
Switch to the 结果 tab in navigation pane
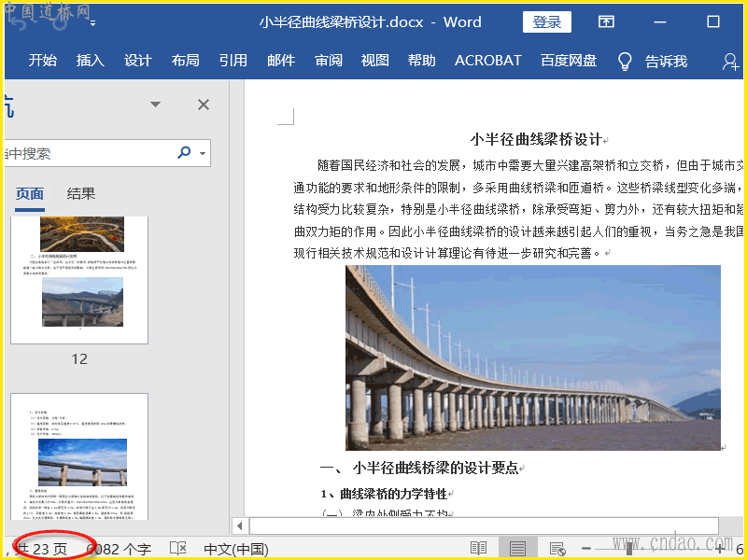coord(81,194)
